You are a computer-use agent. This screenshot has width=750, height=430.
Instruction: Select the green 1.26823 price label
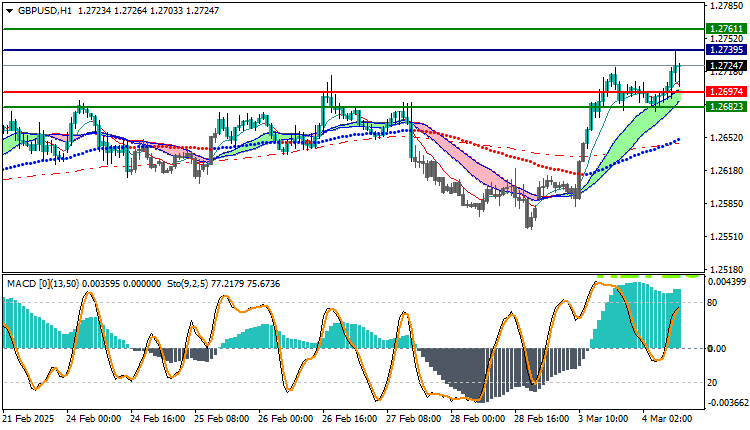click(x=726, y=106)
